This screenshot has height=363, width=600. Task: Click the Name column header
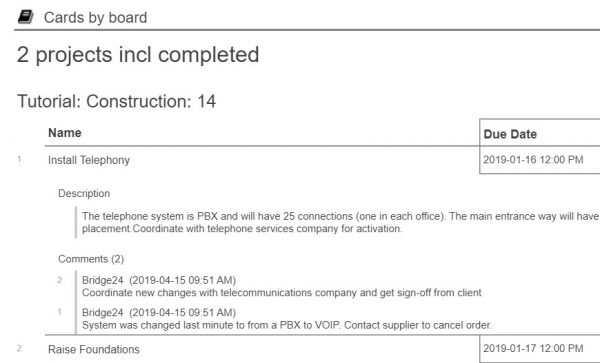(65, 133)
